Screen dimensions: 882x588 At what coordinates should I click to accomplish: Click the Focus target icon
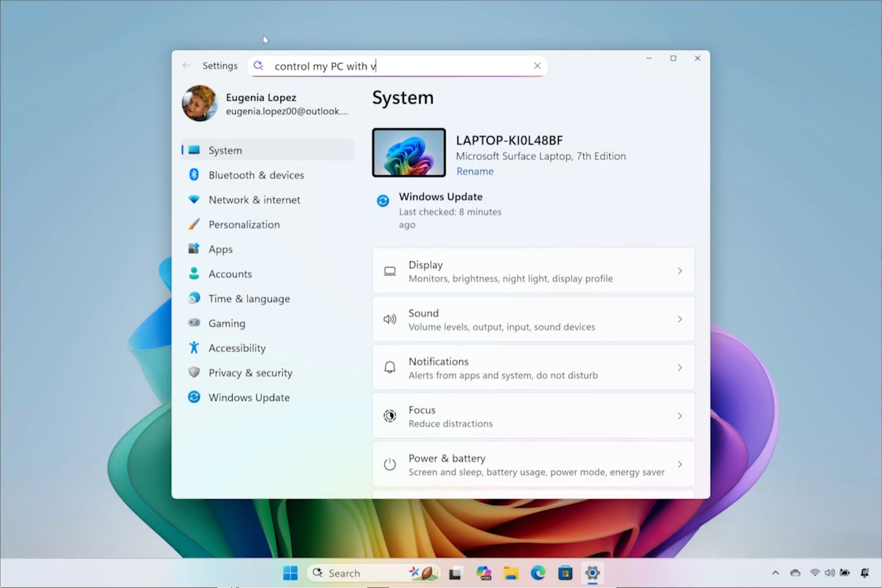pos(390,416)
